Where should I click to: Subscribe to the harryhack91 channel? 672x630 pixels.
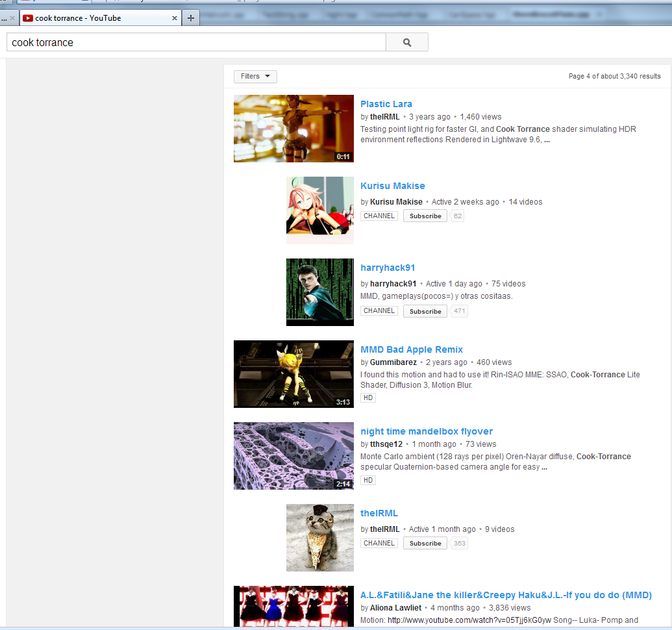(x=425, y=311)
